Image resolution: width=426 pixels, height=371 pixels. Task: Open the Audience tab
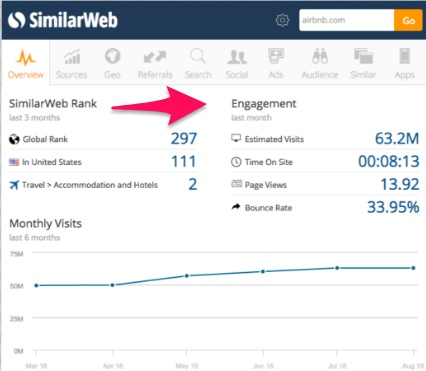(x=320, y=64)
